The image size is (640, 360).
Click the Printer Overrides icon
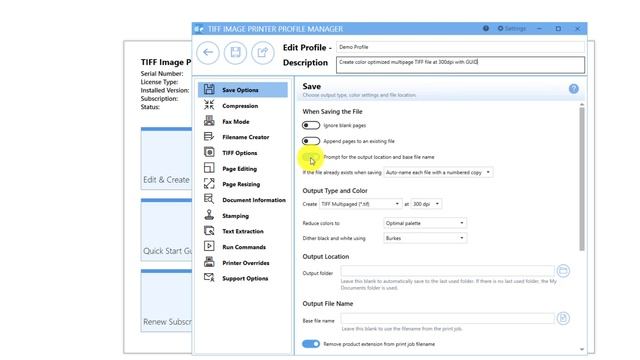point(209,262)
